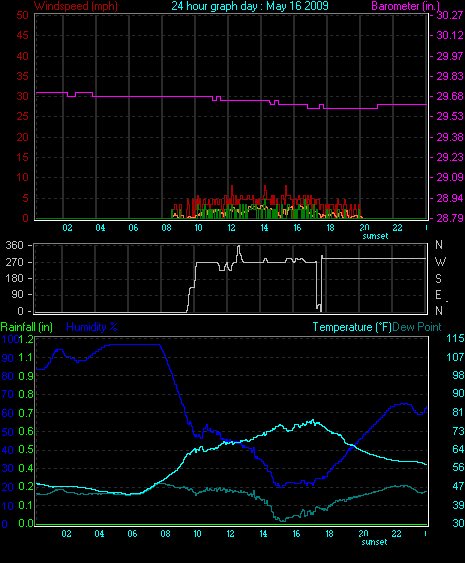Click the "W" compass label
Viewport: 465px width, 563px height.
click(440, 262)
